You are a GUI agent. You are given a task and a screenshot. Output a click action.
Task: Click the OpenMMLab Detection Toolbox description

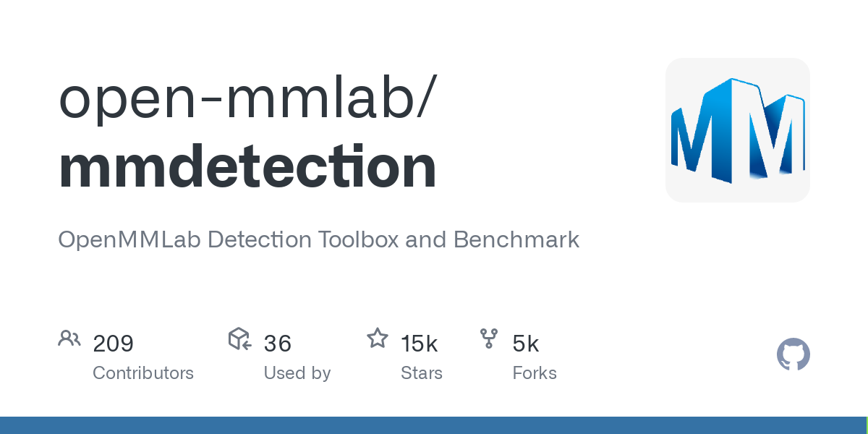(319, 239)
